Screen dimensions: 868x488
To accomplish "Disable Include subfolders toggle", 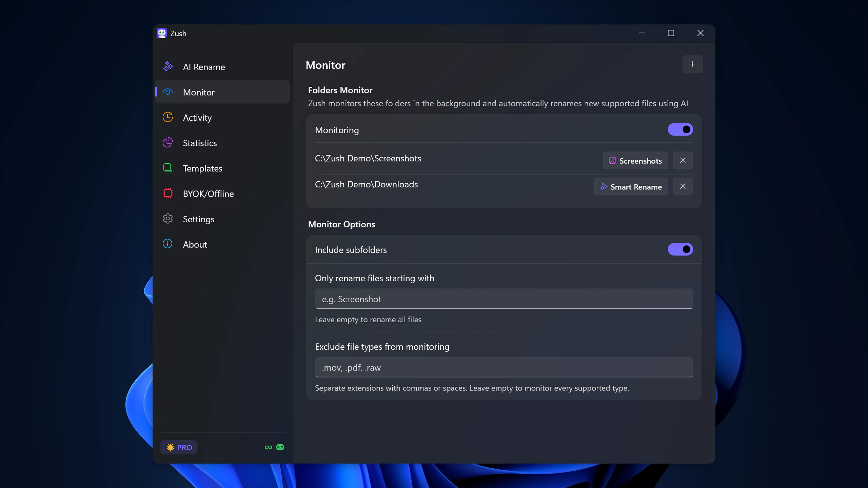I will 680,249.
